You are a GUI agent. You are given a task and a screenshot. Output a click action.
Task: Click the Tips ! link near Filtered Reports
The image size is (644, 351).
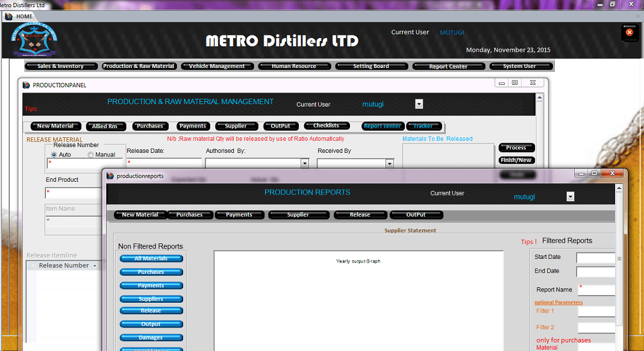click(x=528, y=242)
